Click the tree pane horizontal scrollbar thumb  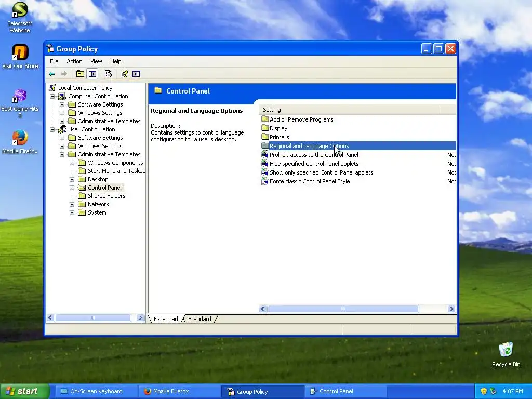point(93,318)
